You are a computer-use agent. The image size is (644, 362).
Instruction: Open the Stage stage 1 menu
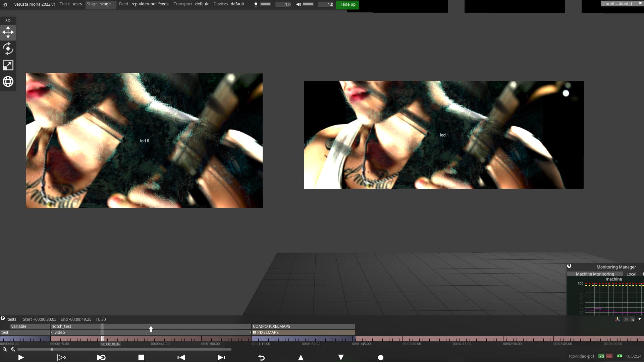(x=100, y=4)
